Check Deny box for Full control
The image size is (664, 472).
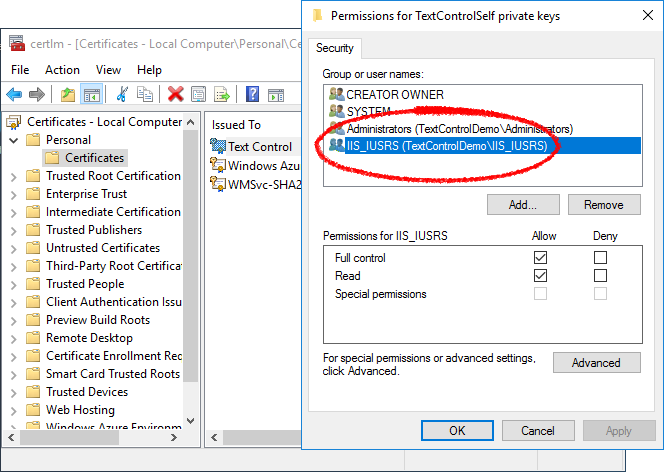pos(600,257)
